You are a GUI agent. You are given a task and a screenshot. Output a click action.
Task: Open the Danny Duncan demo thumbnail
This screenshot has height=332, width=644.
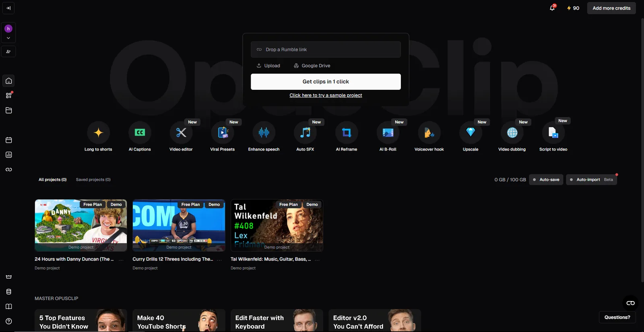coord(81,225)
